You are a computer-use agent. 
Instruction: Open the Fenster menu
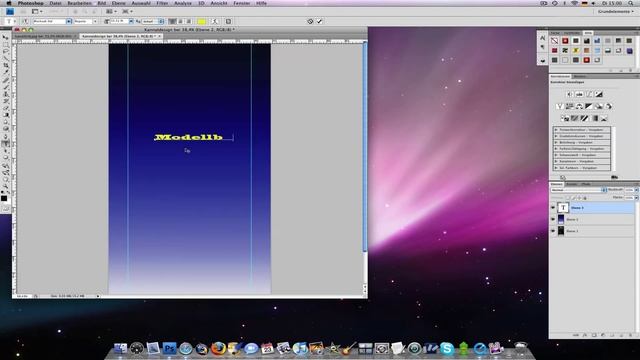242,3
